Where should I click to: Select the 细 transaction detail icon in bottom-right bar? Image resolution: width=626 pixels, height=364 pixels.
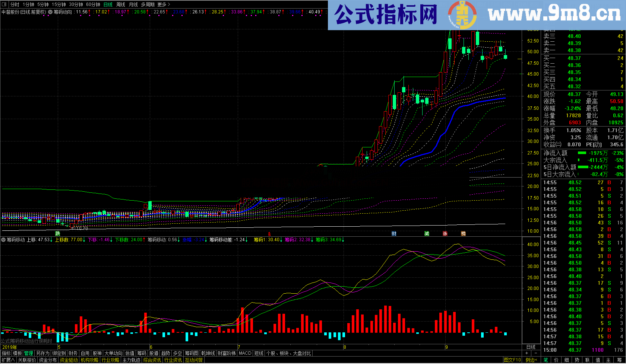point(567,360)
